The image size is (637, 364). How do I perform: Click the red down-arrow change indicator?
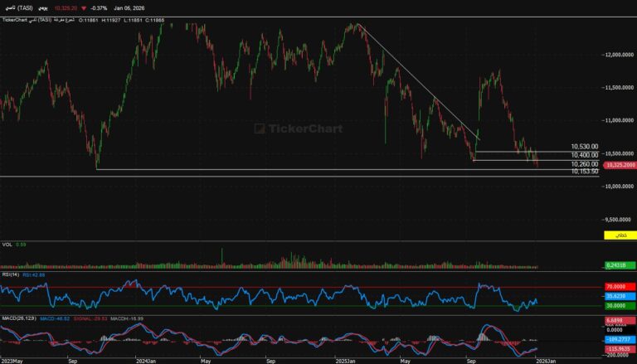[83, 6]
